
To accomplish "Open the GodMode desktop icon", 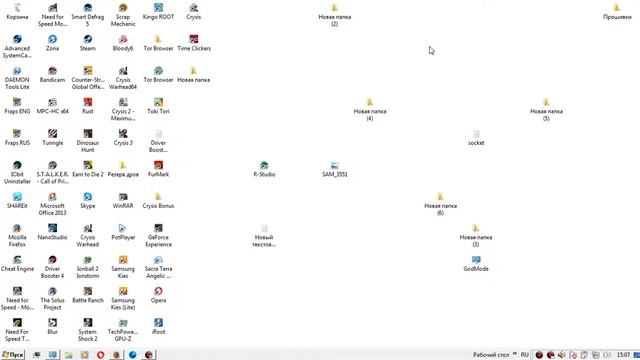I will [476, 263].
